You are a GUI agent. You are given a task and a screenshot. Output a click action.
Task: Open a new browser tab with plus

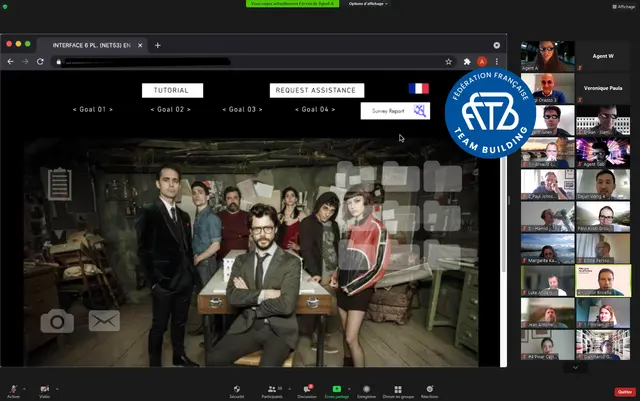[158, 45]
